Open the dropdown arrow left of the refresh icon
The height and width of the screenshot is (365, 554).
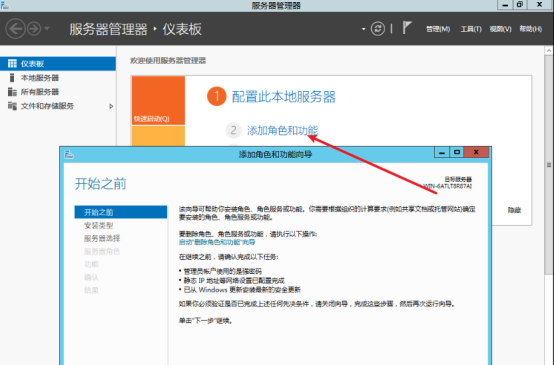[x=364, y=29]
